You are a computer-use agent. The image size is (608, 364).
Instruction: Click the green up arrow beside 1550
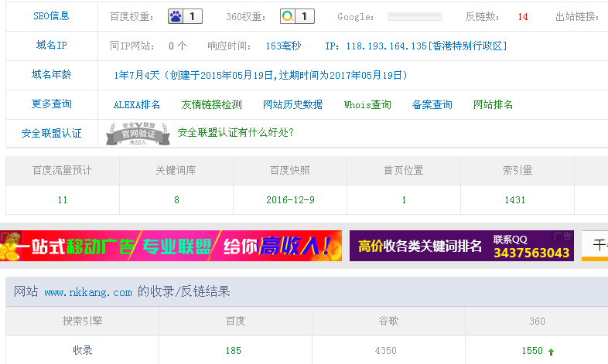[551, 352]
